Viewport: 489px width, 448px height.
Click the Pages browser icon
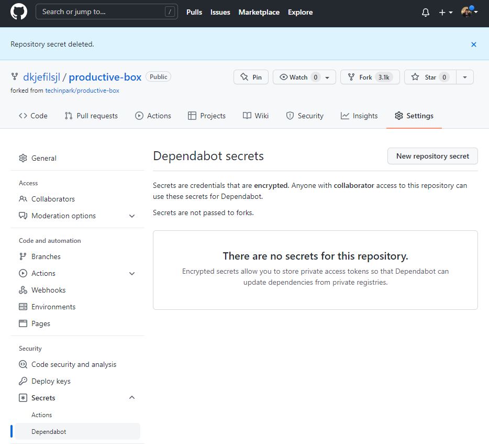pos(23,323)
